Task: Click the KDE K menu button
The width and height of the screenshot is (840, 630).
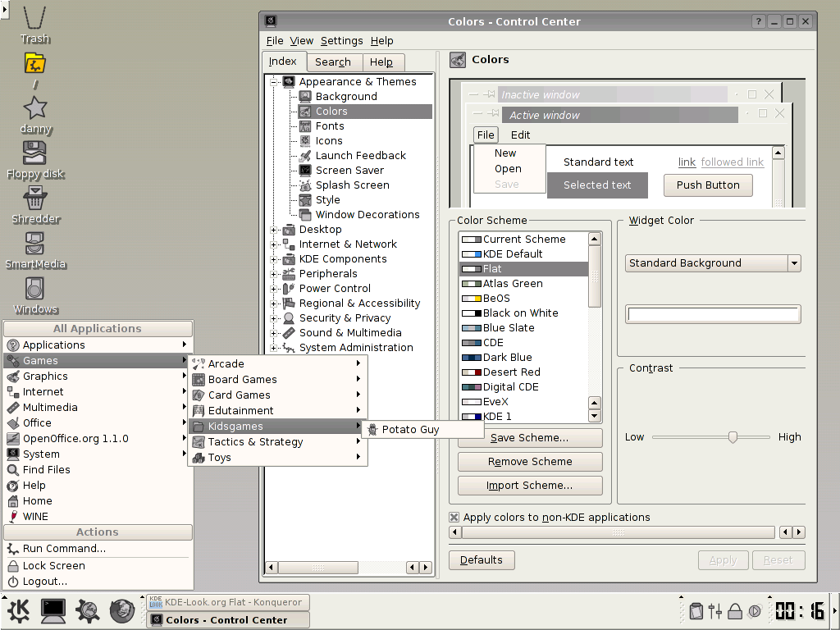Action: (x=19, y=610)
